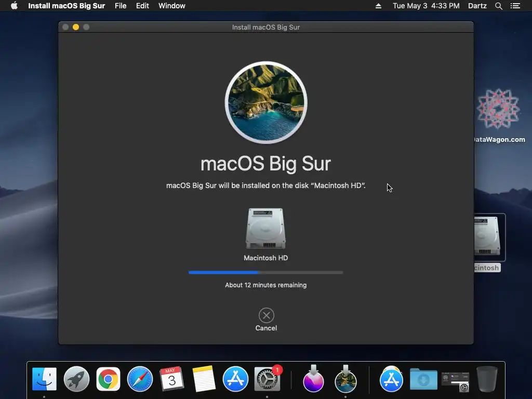Viewport: 532px width, 399px height.
Task: Open Safari compass icon in Dock
Action: tap(140, 379)
